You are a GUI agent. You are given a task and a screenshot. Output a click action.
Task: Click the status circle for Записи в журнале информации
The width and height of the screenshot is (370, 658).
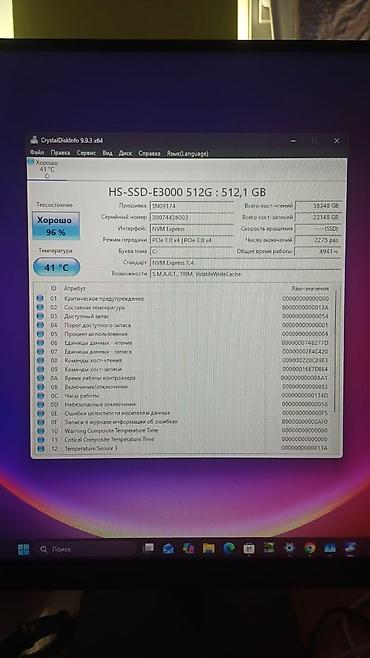(x=40, y=422)
